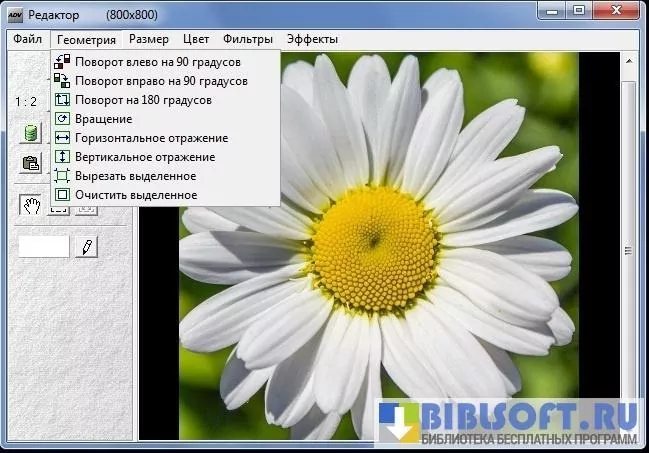Open the Эффекты menu
The width and height of the screenshot is (649, 453).
pyautogui.click(x=312, y=39)
